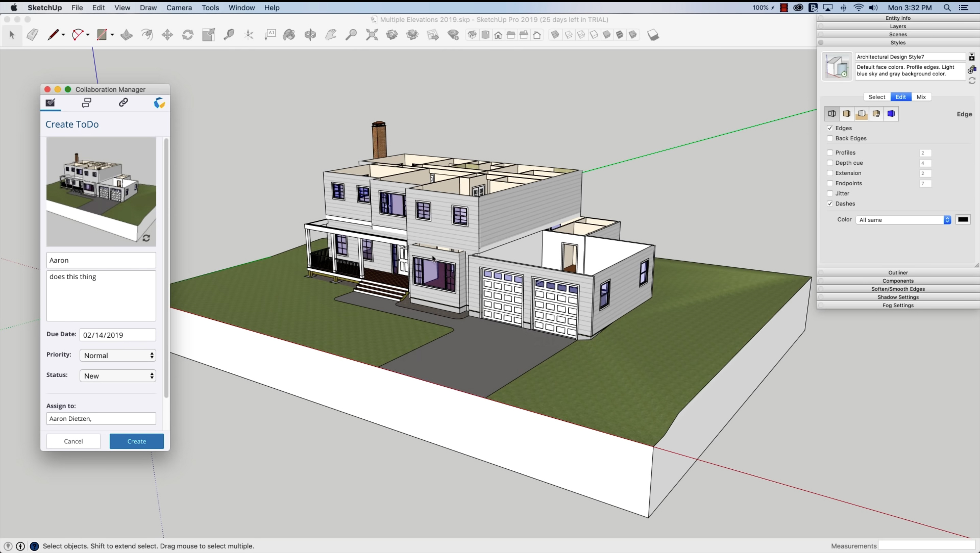980x553 pixels.
Task: Click the Assign to field
Action: point(101,418)
